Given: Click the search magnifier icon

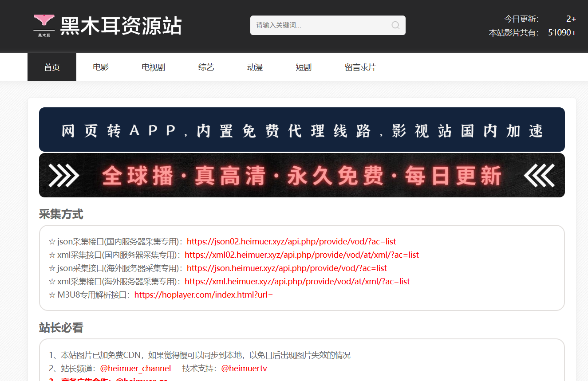Looking at the screenshot, I should (x=395, y=25).
